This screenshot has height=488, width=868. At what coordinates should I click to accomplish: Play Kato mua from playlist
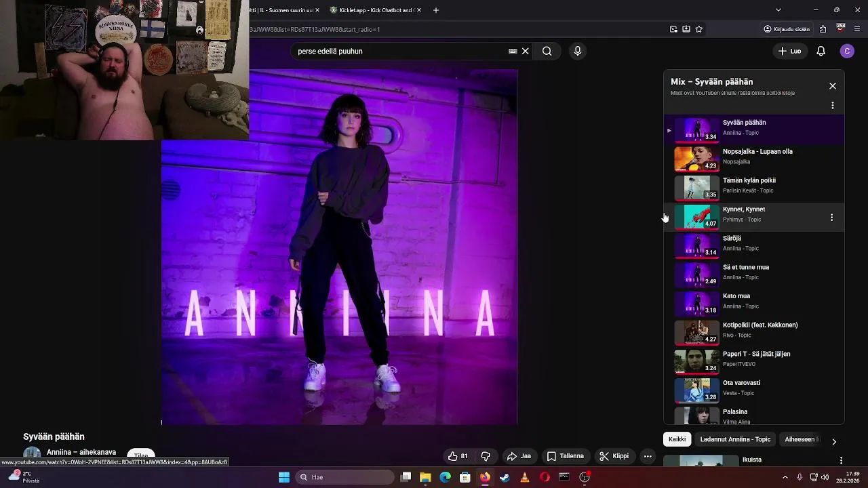736,296
